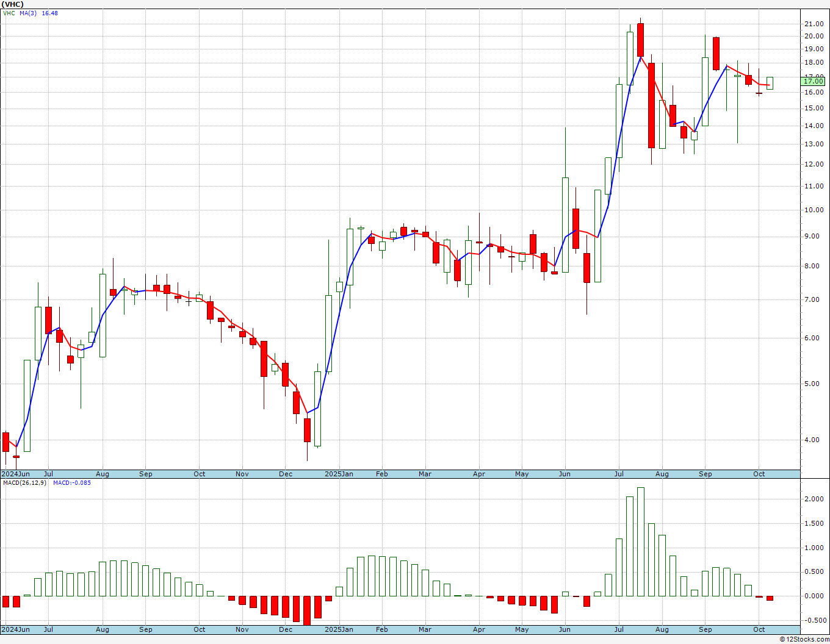The width and height of the screenshot is (830, 644).
Task: Click the (VHC) chart title
Action: coord(13,4)
